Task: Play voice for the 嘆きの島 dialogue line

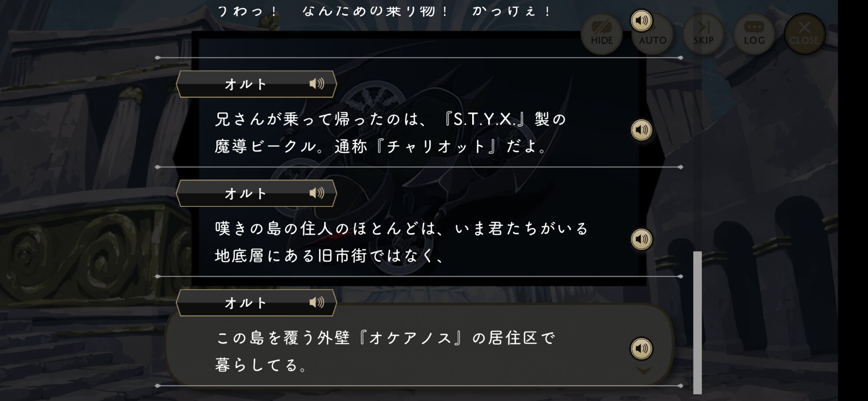Action: point(641,239)
